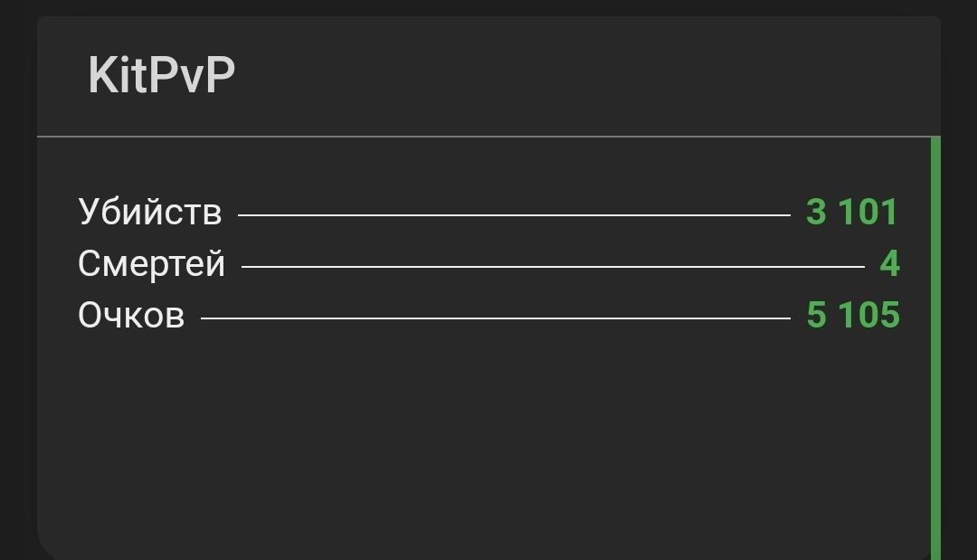
Task: Select the Очков label
Action: pos(131,315)
